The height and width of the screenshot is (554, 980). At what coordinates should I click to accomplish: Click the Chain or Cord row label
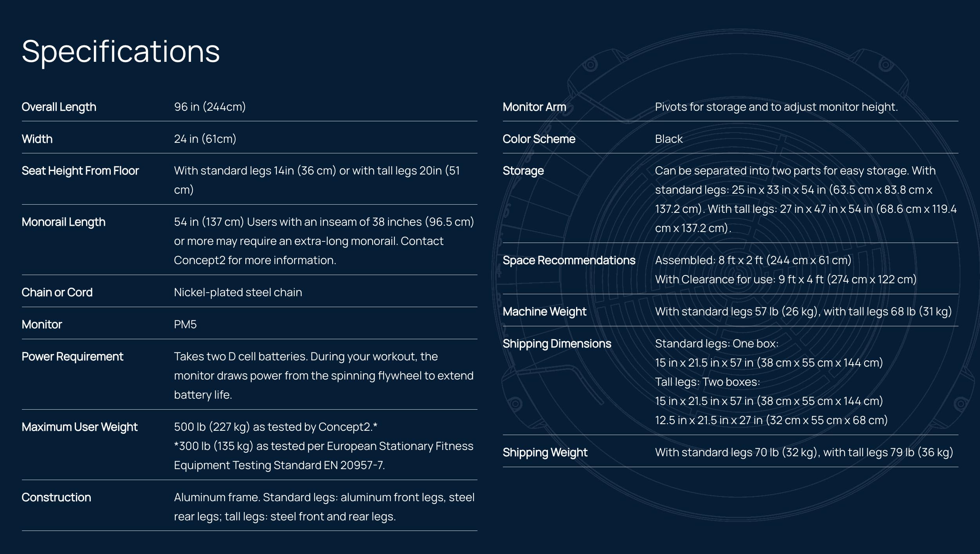57,292
